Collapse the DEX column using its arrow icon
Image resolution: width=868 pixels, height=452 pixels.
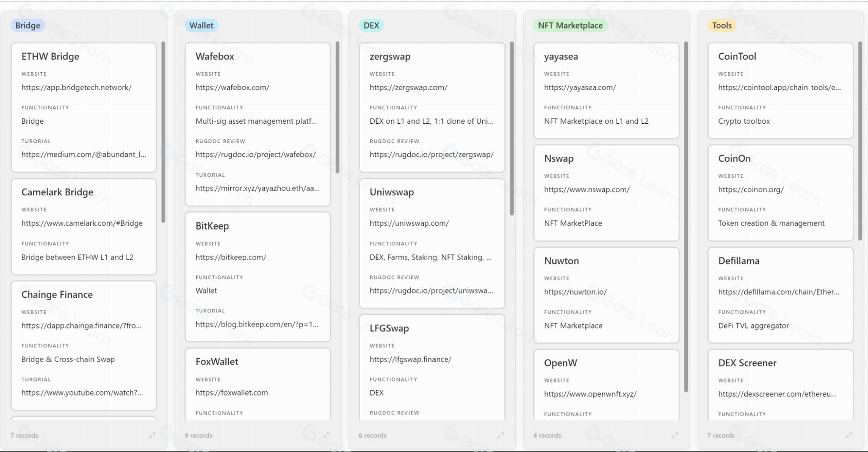501,435
